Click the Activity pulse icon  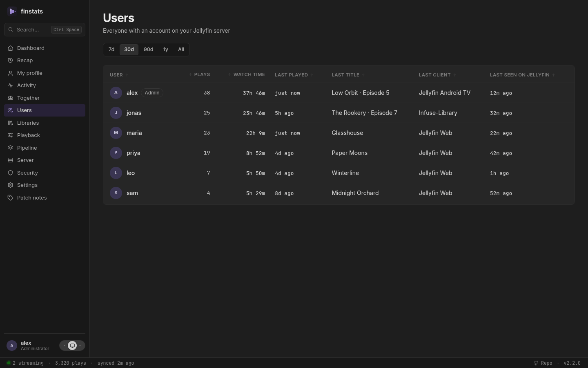click(x=10, y=85)
